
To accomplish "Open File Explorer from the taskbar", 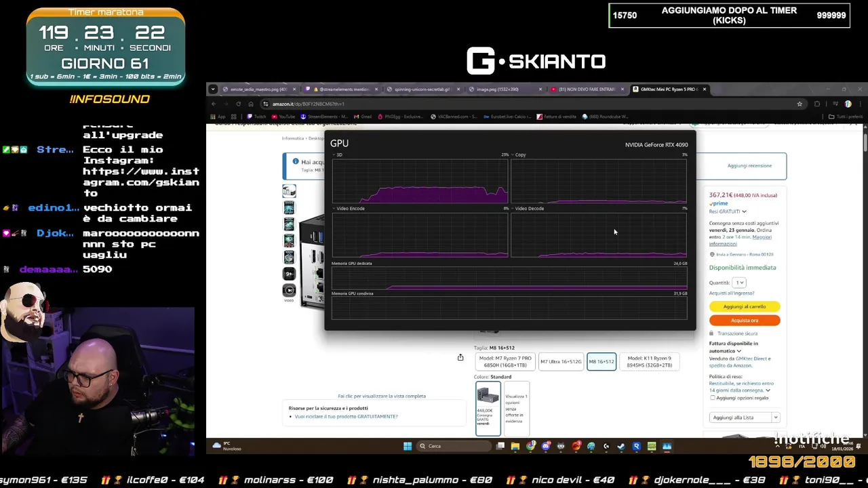I will tap(515, 446).
